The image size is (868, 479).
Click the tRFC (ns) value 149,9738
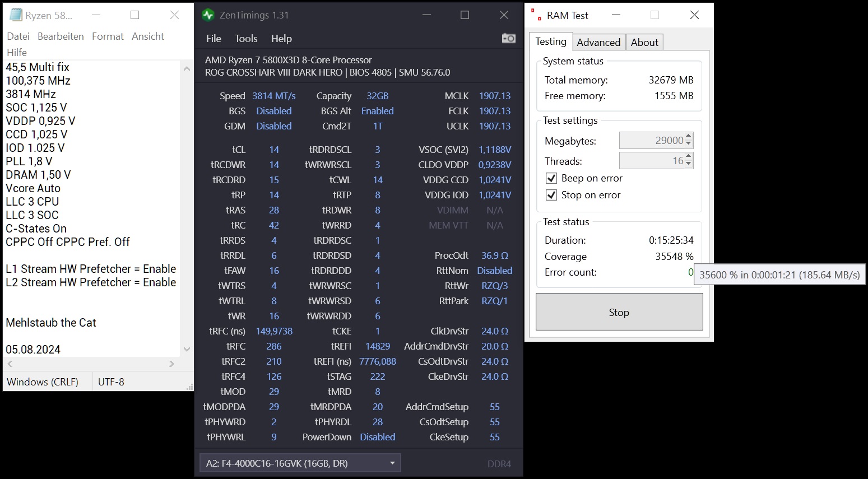274,331
